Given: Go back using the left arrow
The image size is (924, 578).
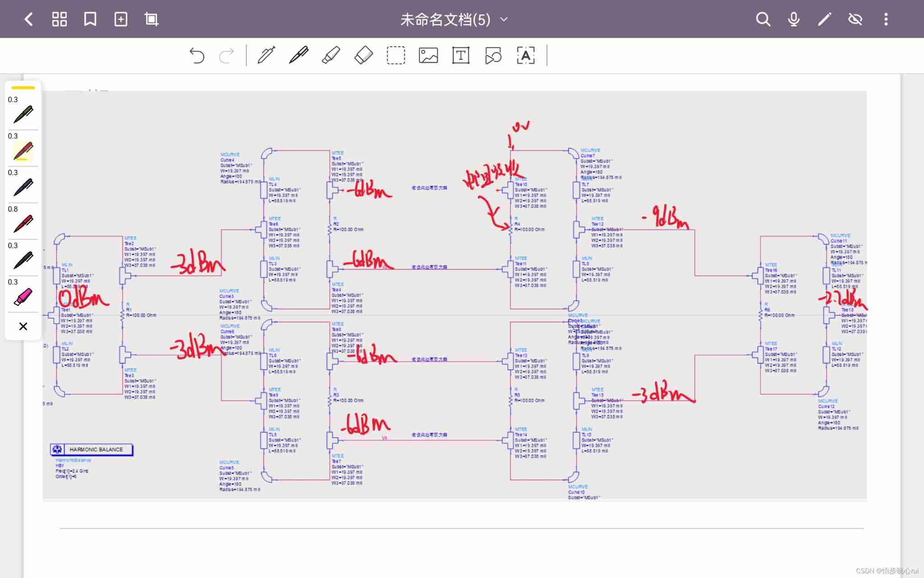Looking at the screenshot, I should pos(29,19).
